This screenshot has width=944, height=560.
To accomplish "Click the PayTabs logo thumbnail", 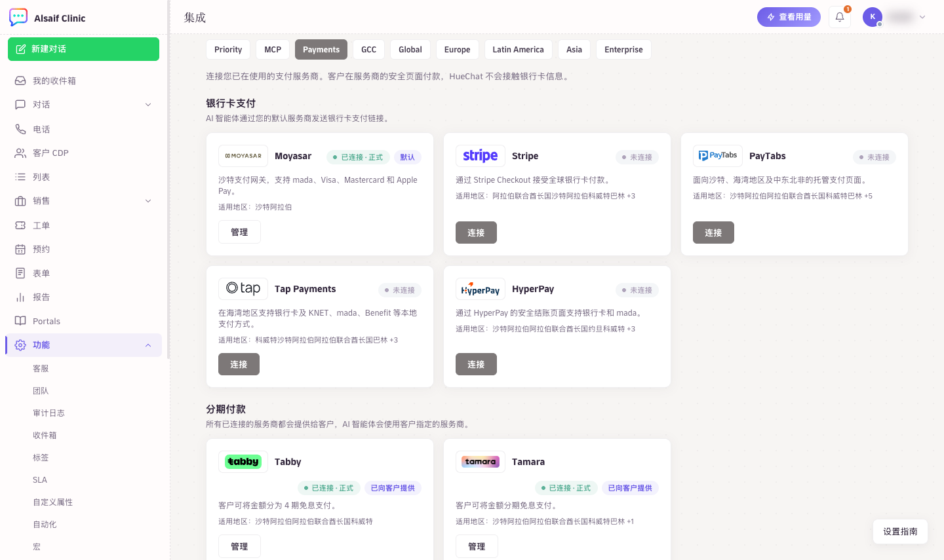I will pos(718,156).
